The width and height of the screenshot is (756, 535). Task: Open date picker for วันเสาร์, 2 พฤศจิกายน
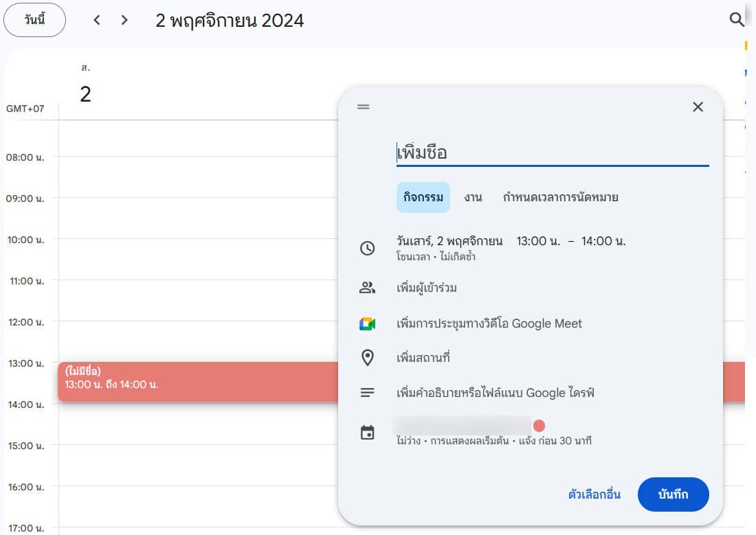[x=449, y=241]
